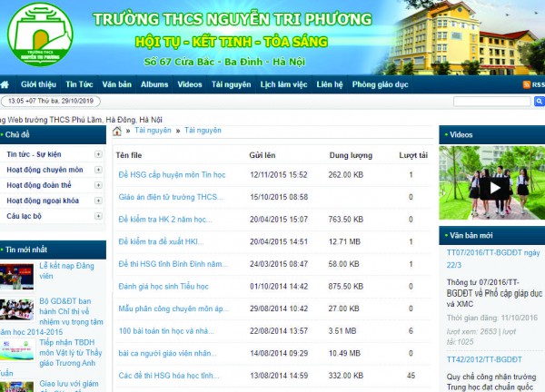The image size is (545, 392).
Task: Open the Lịch làm việc menu
Action: [x=283, y=84]
